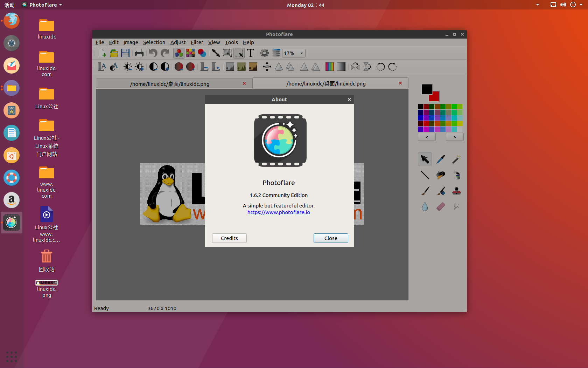Click the Redo arrow icon
This screenshot has height=368, width=588.
164,53
